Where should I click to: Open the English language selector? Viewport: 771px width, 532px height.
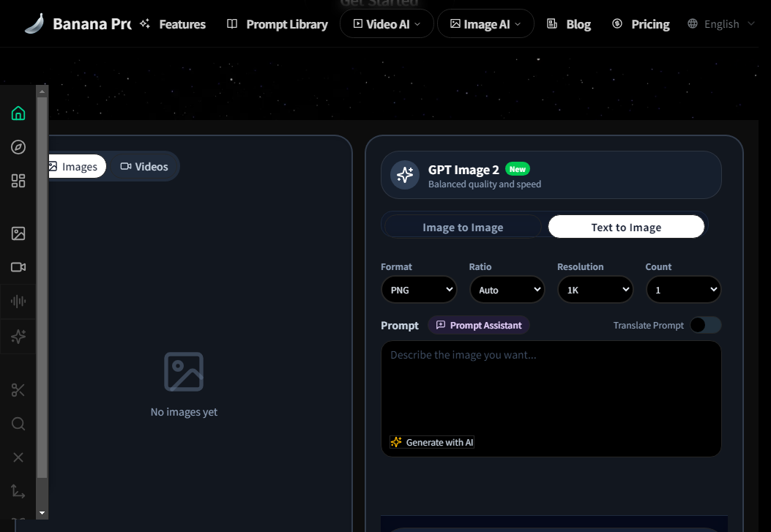coord(721,23)
